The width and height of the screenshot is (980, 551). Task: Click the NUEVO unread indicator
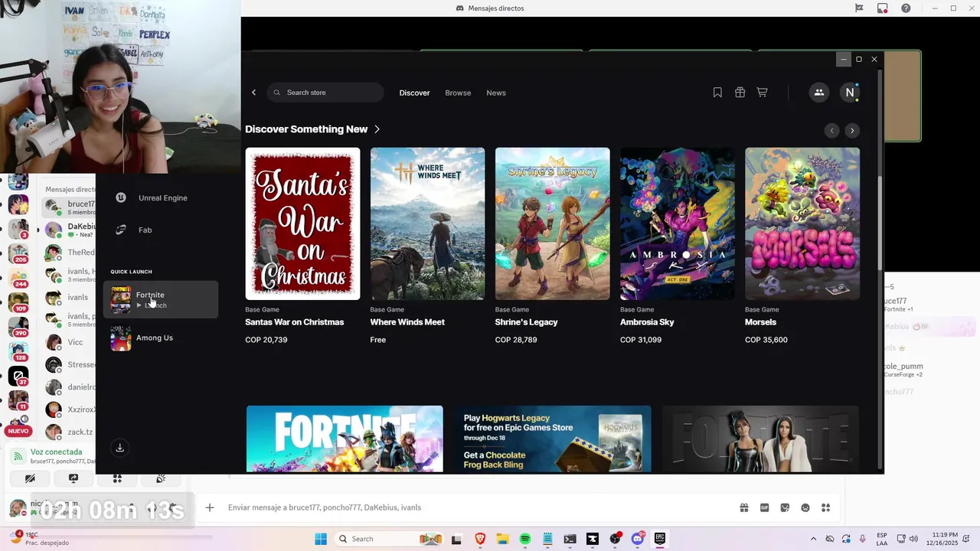18,431
